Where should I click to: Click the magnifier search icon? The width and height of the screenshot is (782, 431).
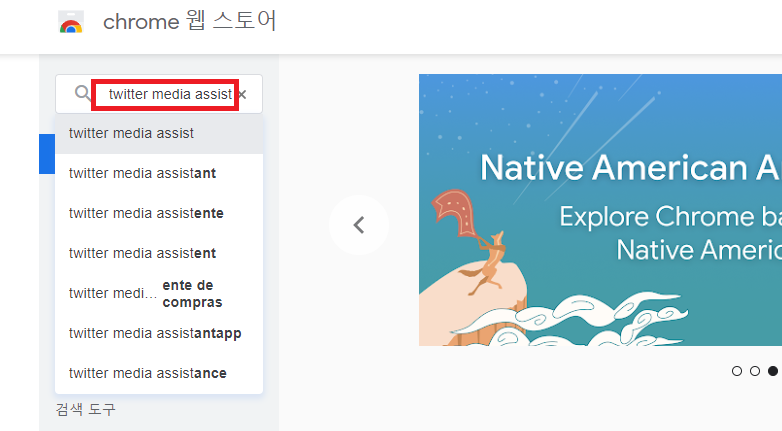[x=83, y=93]
